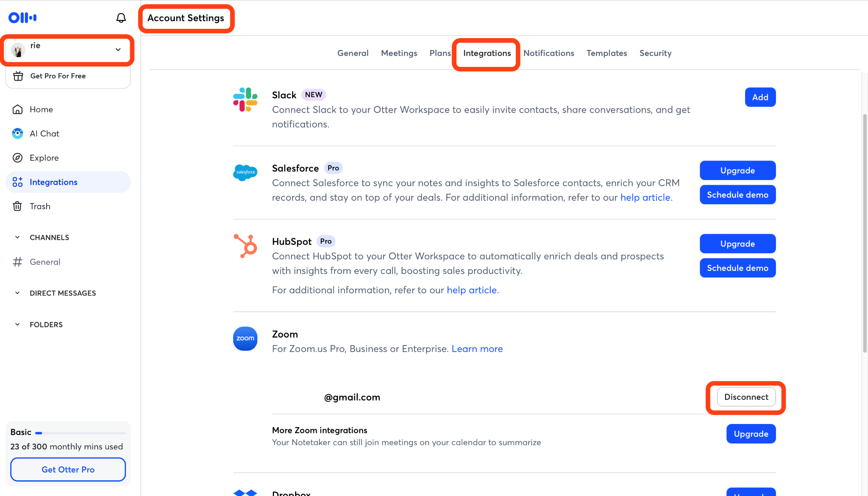Click the connected @gmail.com Zoom account
Screen dimensions: 868x496
(352, 397)
